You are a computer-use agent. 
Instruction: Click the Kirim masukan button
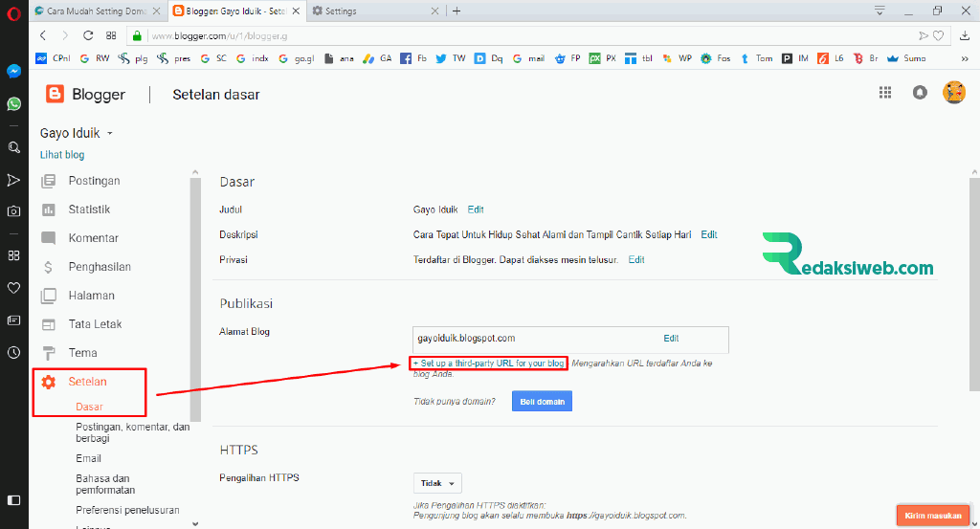pos(933,516)
